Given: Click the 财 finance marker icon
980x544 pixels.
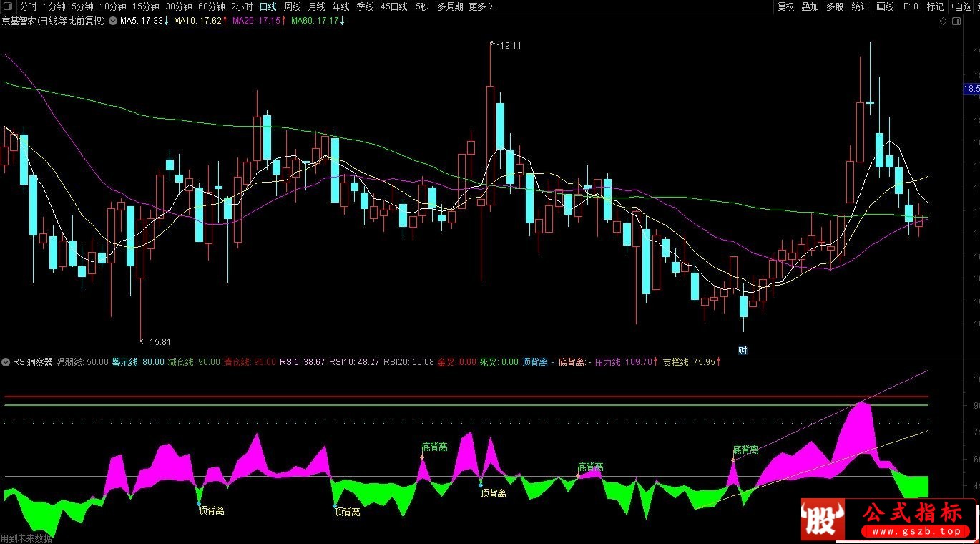Looking at the screenshot, I should click(x=743, y=351).
